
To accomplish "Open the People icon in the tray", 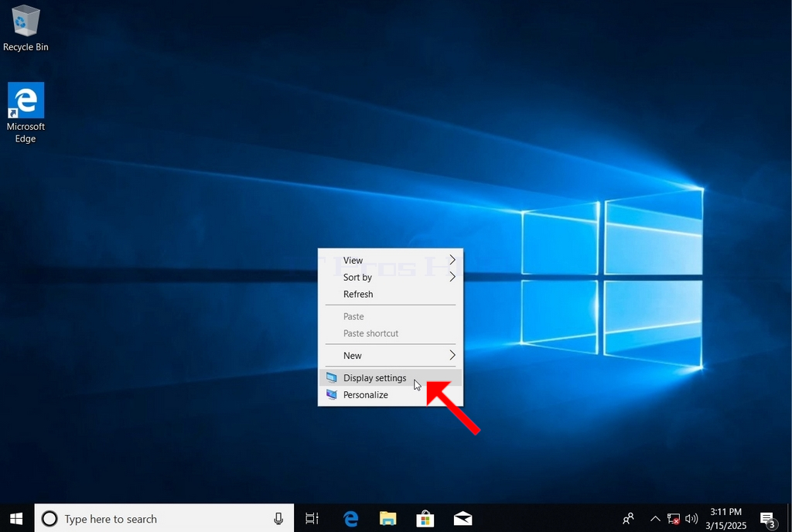I will click(x=628, y=518).
